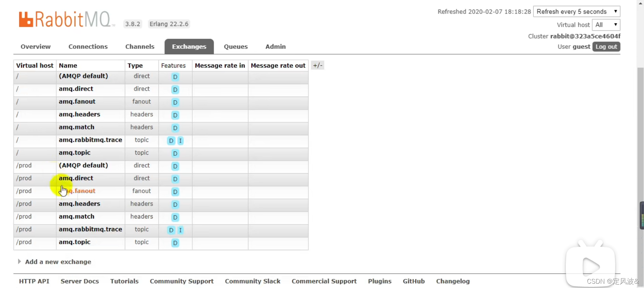Open (AMQP default) exchange in /prod vhost
This screenshot has height=288, width=644.
coord(83,165)
